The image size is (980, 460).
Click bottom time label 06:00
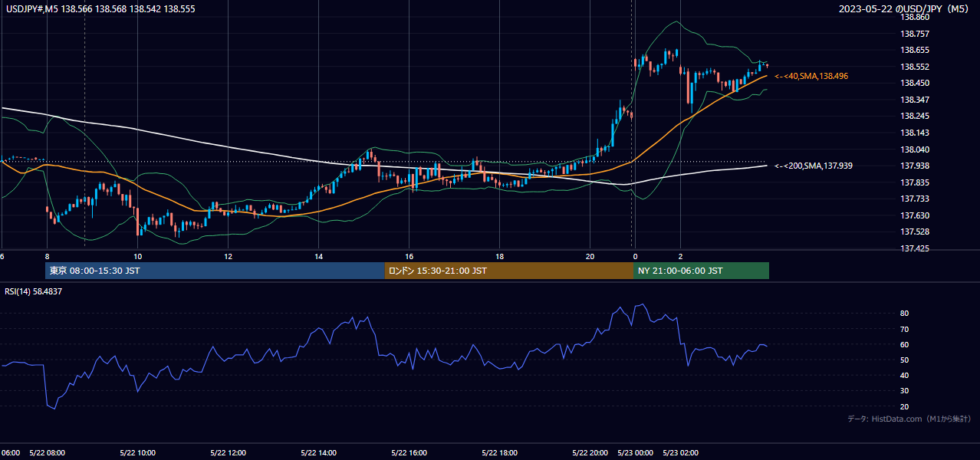pos(11,452)
